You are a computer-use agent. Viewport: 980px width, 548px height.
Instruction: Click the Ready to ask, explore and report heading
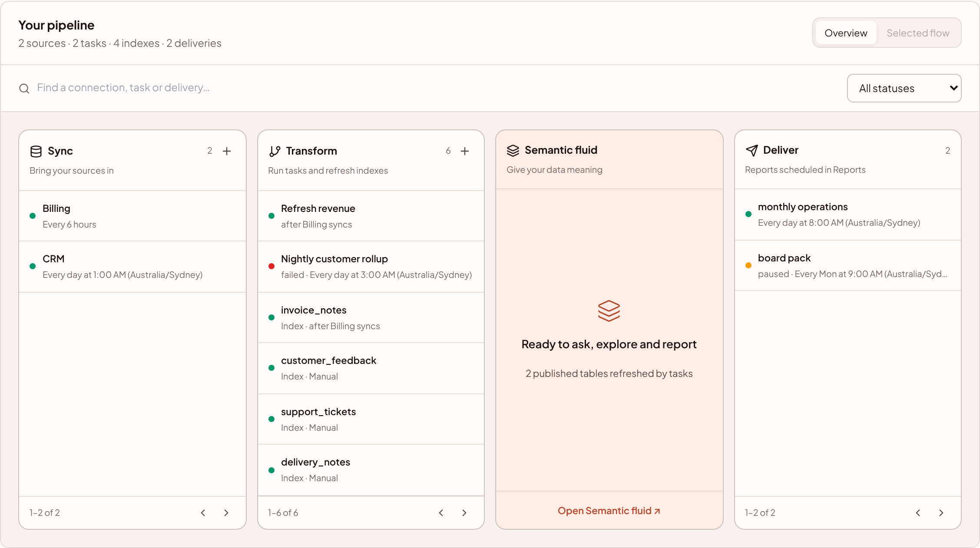tap(609, 344)
